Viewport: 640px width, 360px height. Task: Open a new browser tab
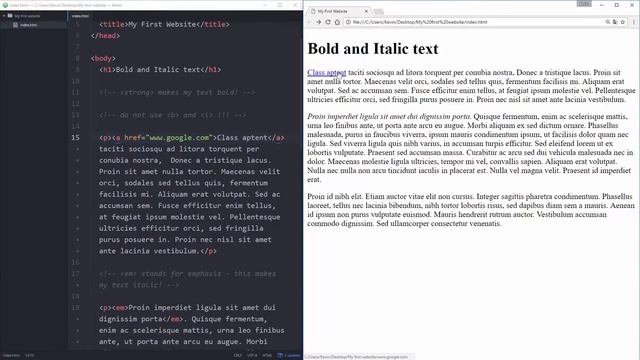pos(378,11)
